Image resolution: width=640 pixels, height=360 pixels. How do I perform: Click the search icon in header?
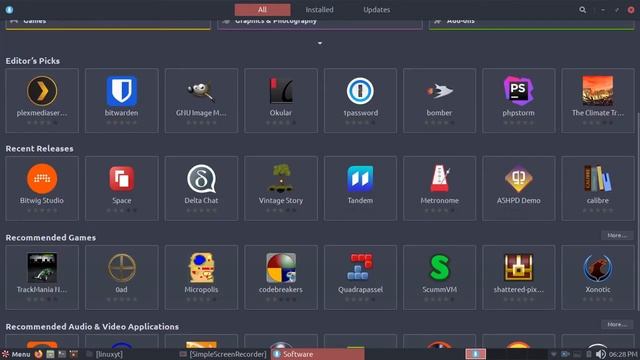click(x=582, y=10)
